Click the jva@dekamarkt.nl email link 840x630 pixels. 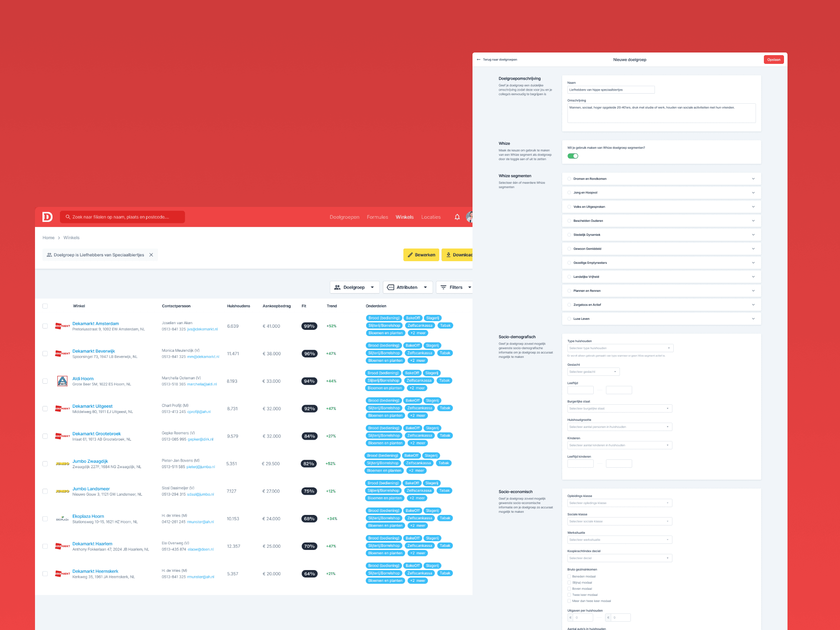point(203,329)
